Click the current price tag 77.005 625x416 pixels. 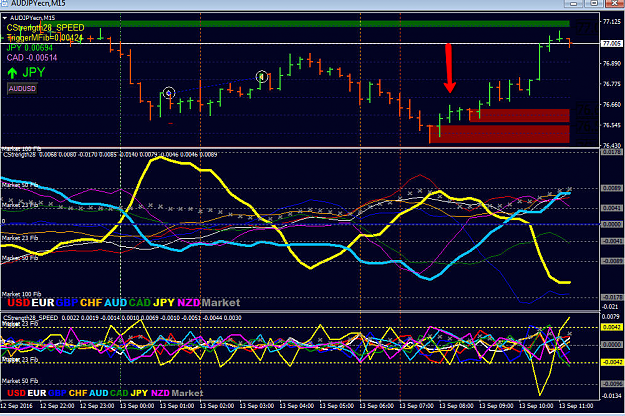click(x=612, y=43)
